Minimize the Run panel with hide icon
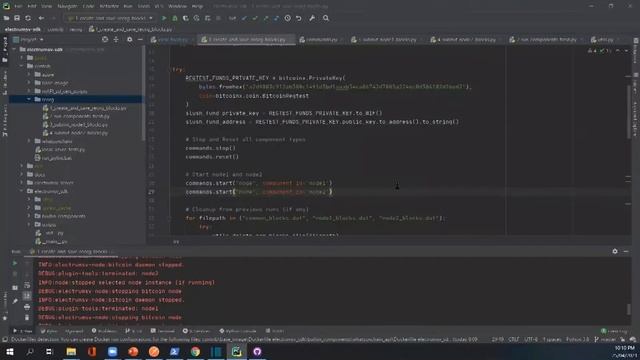640x360 pixels. point(626,251)
